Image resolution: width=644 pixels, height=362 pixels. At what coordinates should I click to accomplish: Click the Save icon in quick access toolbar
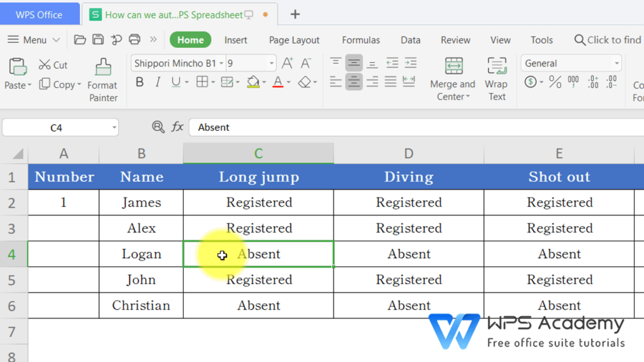(98, 40)
